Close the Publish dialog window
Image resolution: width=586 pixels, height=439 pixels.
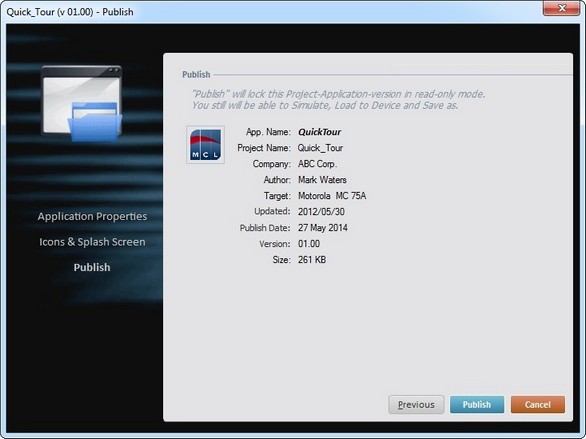(561, 8)
